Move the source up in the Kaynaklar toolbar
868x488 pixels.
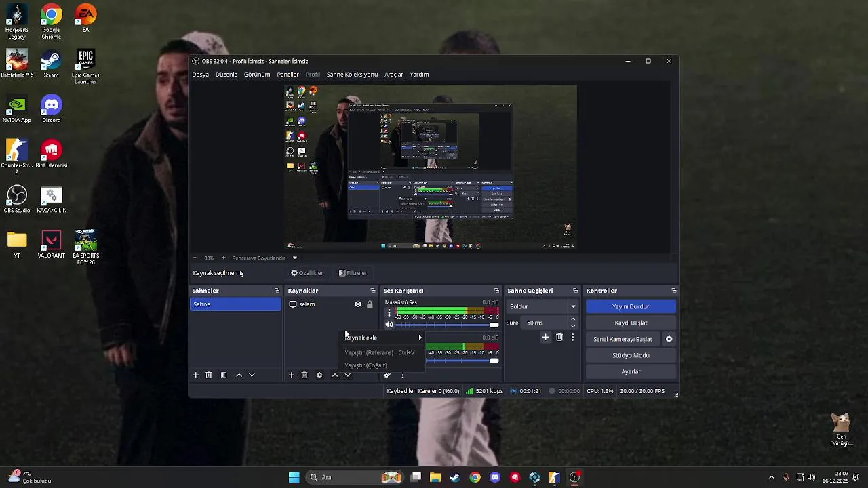(x=334, y=375)
